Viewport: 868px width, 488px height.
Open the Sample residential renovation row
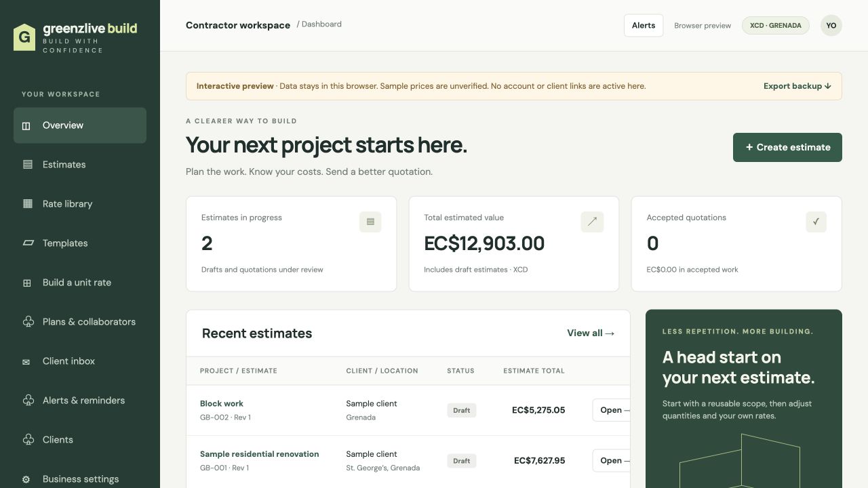(408, 461)
